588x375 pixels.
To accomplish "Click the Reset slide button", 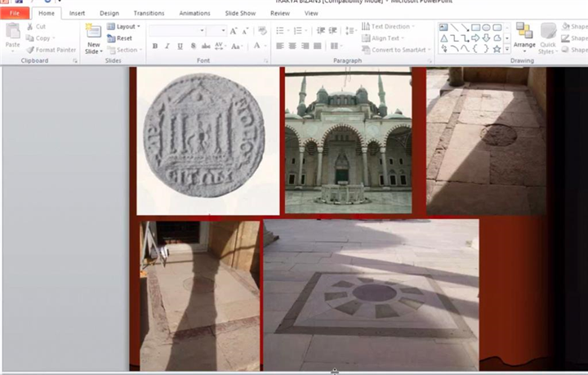I will tap(119, 38).
